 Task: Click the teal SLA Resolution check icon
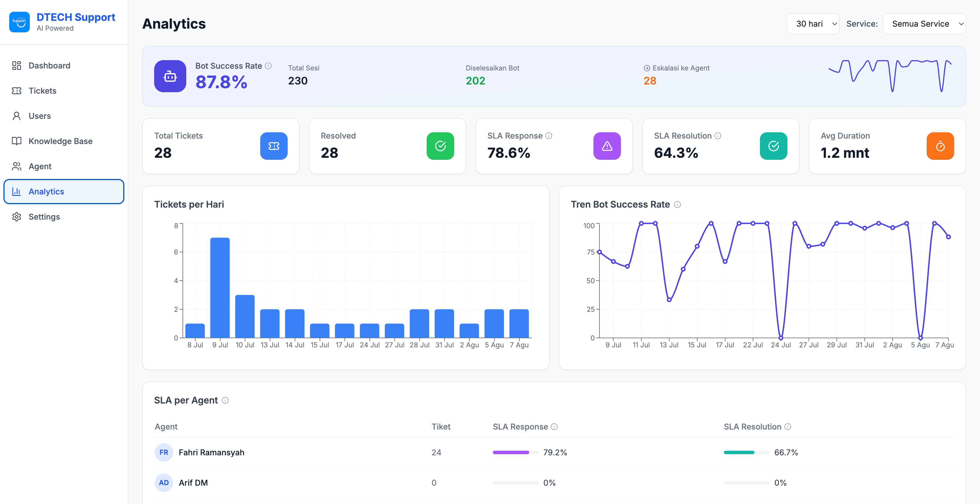tap(773, 146)
